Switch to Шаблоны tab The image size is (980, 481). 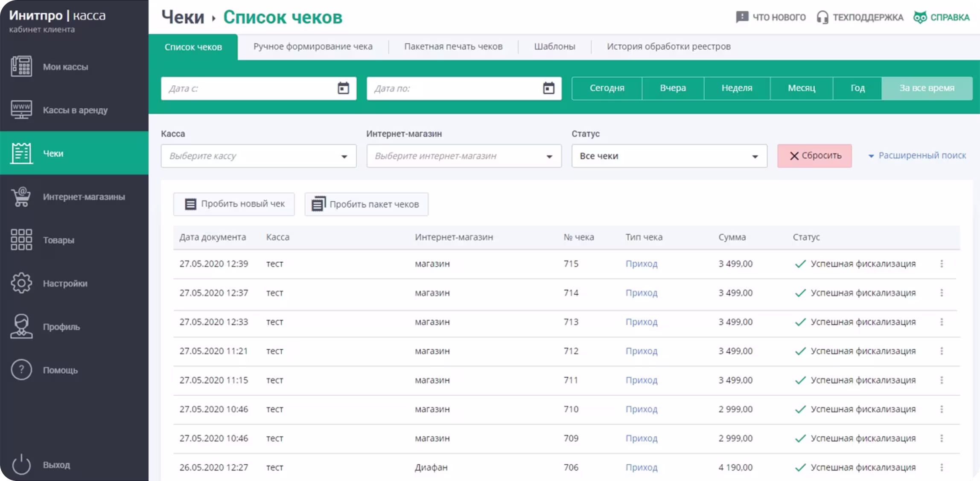(554, 46)
